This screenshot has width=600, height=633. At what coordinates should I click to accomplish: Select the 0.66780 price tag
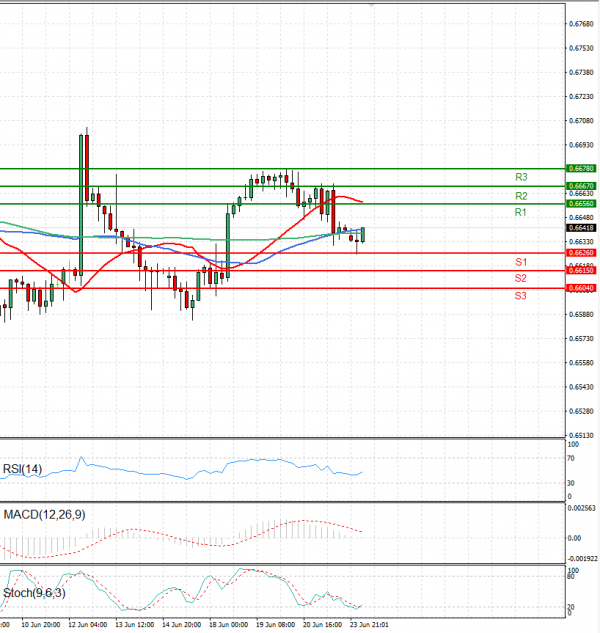[x=581, y=168]
